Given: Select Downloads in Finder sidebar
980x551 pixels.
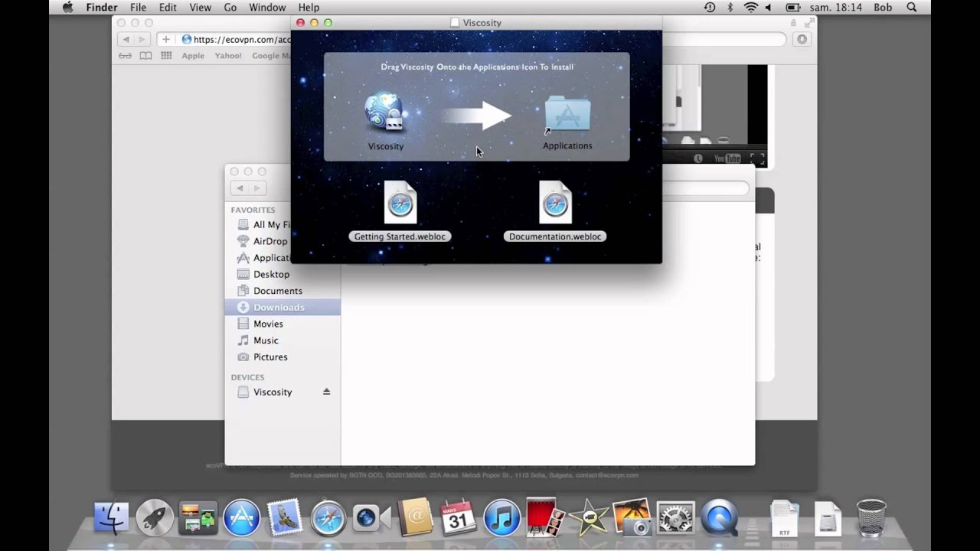Looking at the screenshot, I should click(x=283, y=307).
